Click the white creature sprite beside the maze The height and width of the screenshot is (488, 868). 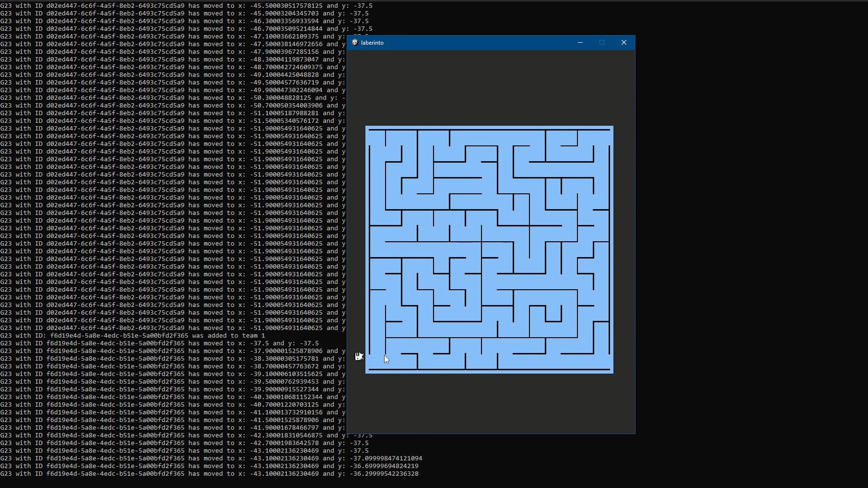359,357
